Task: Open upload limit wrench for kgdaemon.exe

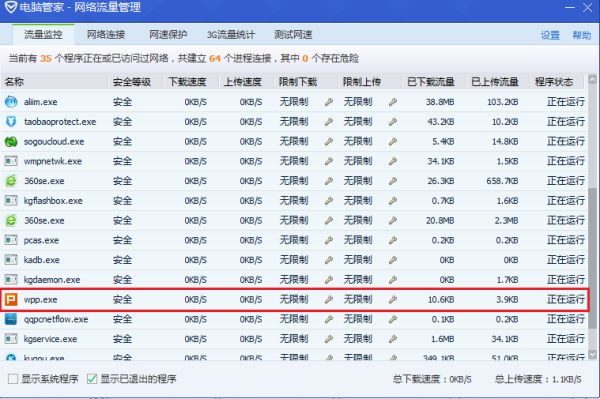Action: click(393, 280)
